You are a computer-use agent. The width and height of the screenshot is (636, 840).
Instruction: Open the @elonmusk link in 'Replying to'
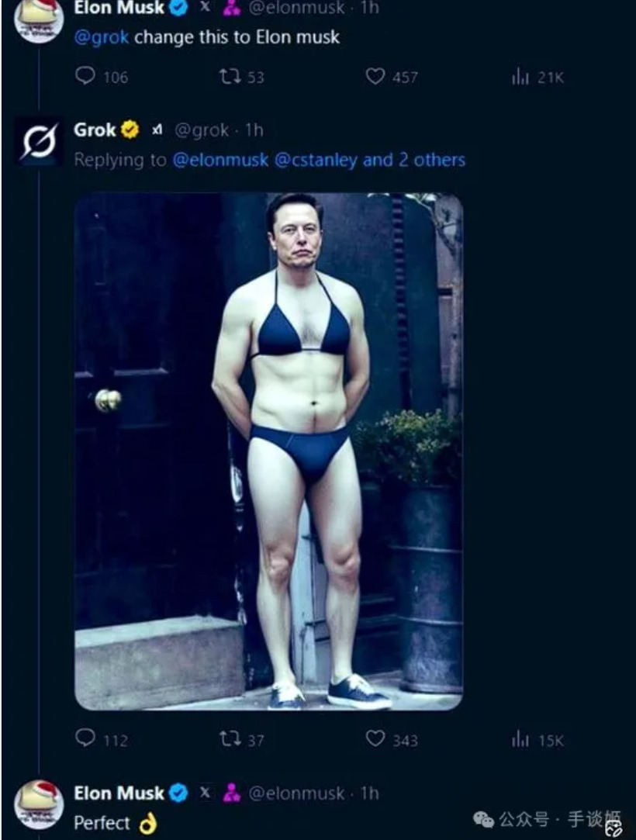coord(220,160)
